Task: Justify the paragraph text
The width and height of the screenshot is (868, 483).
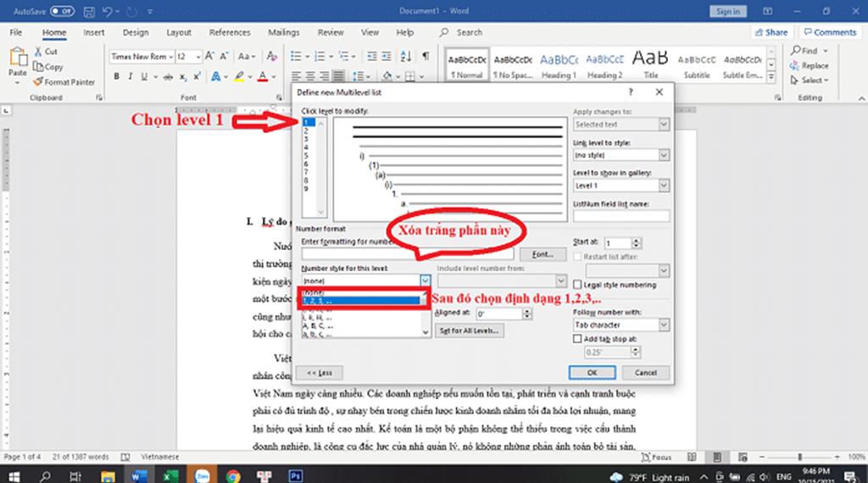Action: [x=338, y=76]
